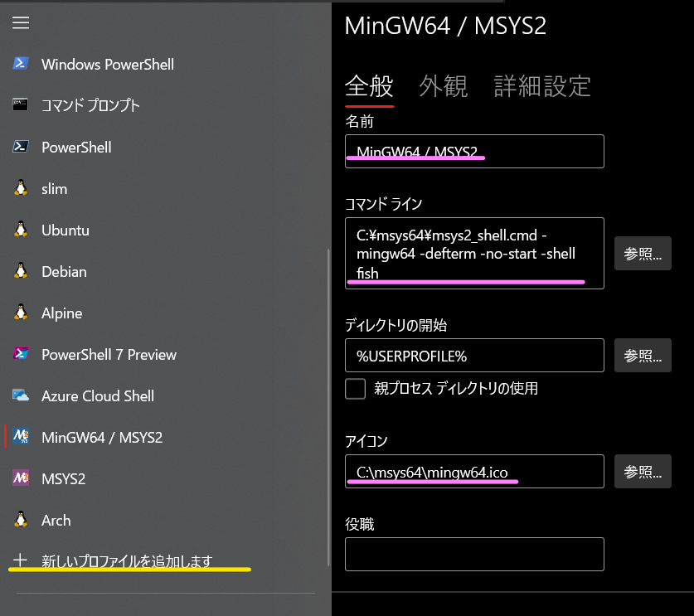Click the Debian penguin icon
The height and width of the screenshot is (616, 694).
click(x=21, y=271)
